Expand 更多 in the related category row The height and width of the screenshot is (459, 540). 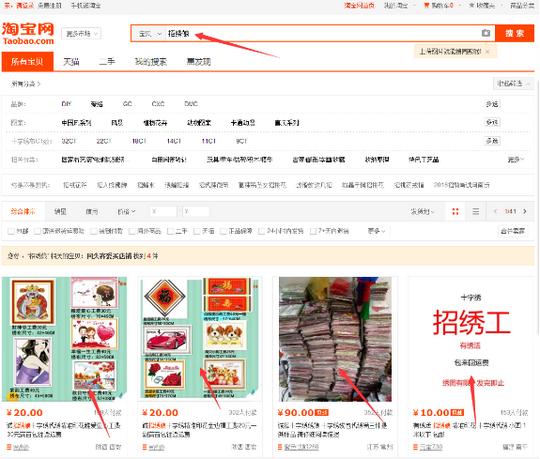point(516,159)
